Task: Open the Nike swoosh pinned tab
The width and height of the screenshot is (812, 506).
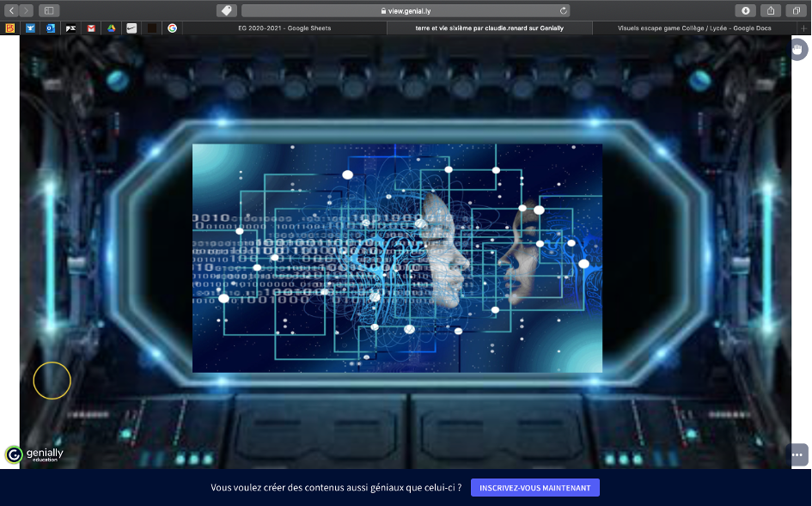Action: (131, 28)
